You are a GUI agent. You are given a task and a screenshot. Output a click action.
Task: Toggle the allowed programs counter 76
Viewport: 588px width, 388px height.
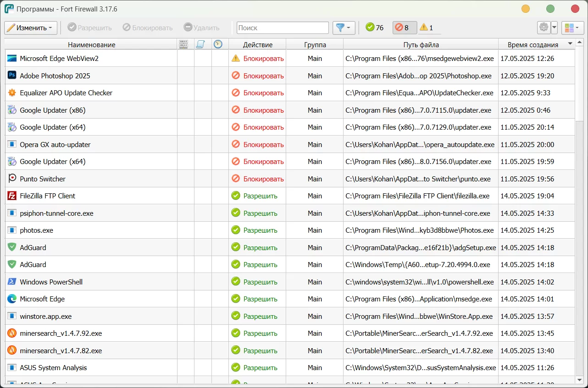click(x=375, y=27)
